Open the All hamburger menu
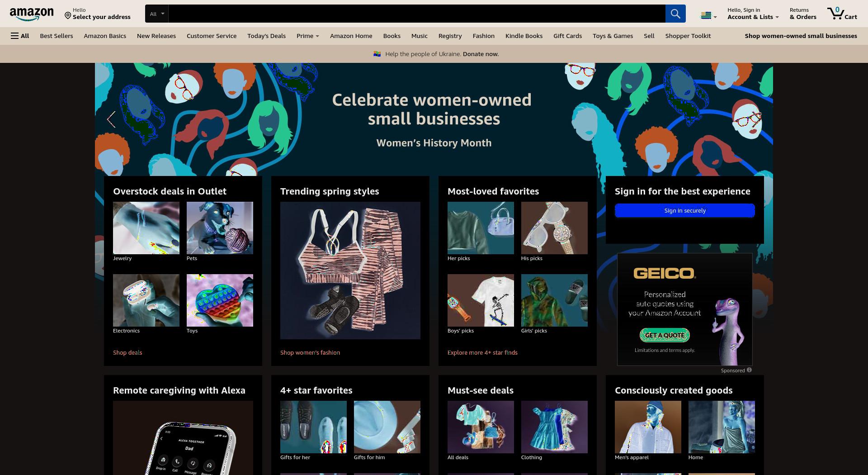Image resolution: width=868 pixels, height=475 pixels. tap(20, 36)
